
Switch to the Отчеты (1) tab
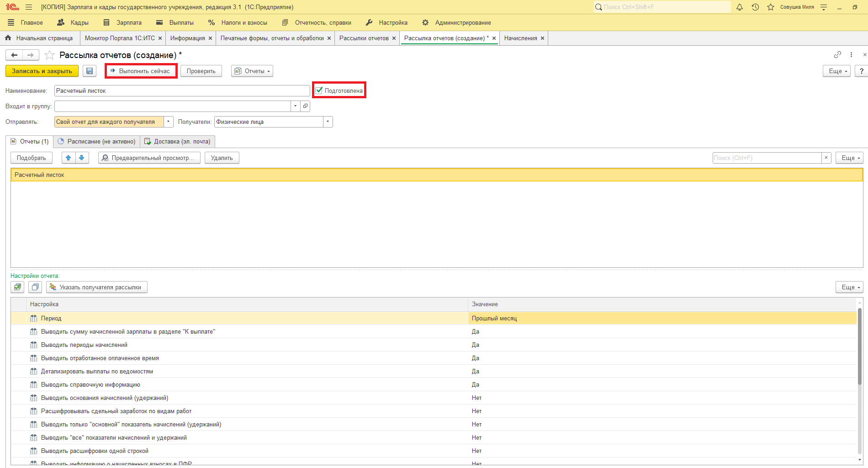[29, 142]
